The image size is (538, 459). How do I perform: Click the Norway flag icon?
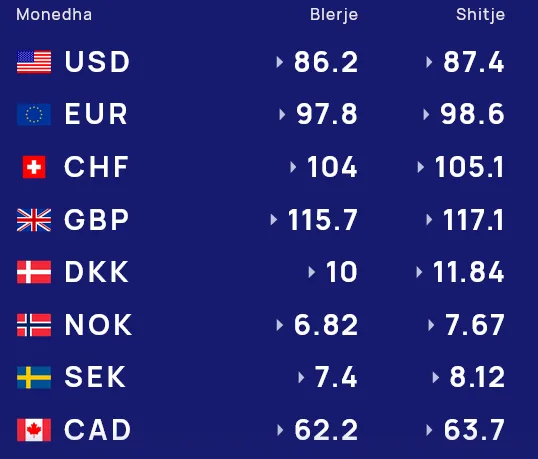(34, 325)
